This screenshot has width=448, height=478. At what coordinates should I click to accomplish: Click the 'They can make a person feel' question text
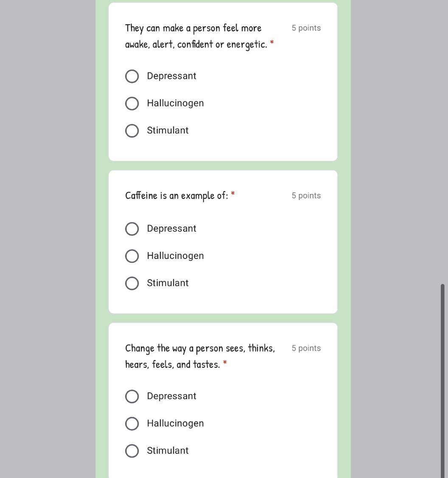196,36
